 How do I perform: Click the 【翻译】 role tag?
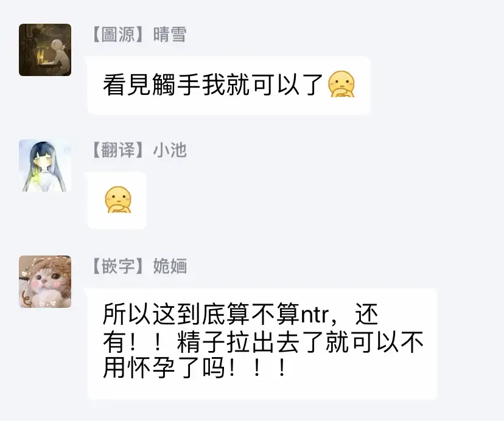click(118, 150)
